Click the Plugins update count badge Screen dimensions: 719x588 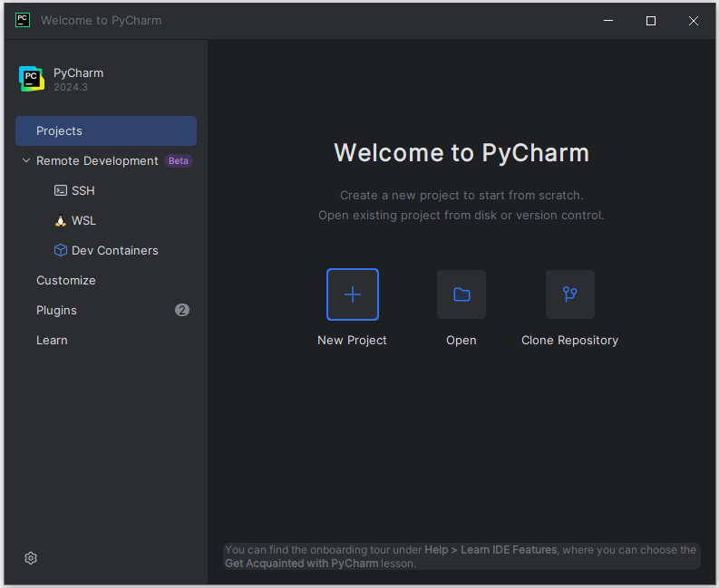coord(182,310)
